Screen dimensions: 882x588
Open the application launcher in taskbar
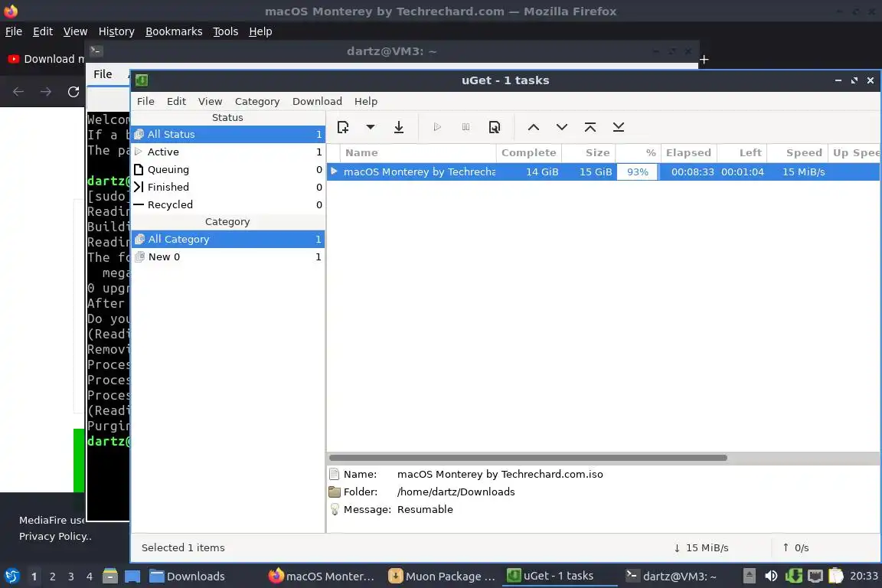pyautogui.click(x=11, y=577)
